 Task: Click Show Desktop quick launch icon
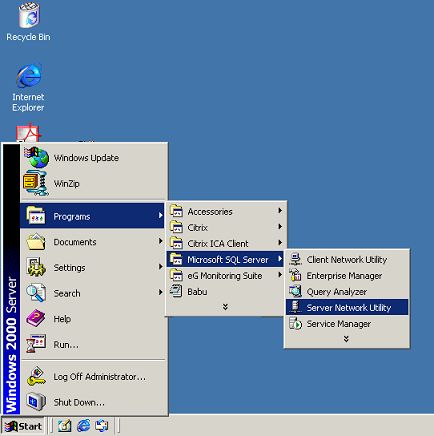(64, 426)
